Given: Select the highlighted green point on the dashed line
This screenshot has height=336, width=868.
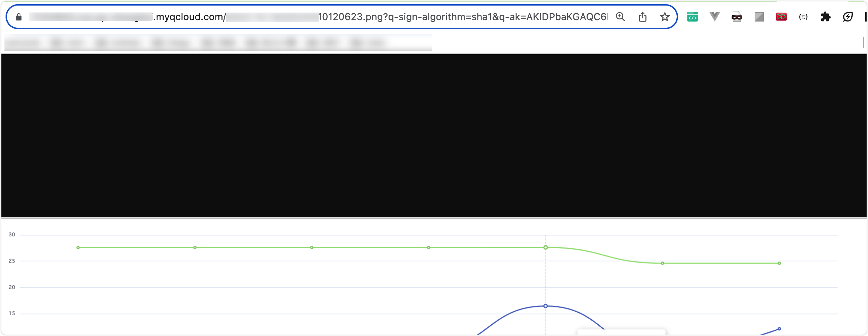Looking at the screenshot, I should [546, 247].
